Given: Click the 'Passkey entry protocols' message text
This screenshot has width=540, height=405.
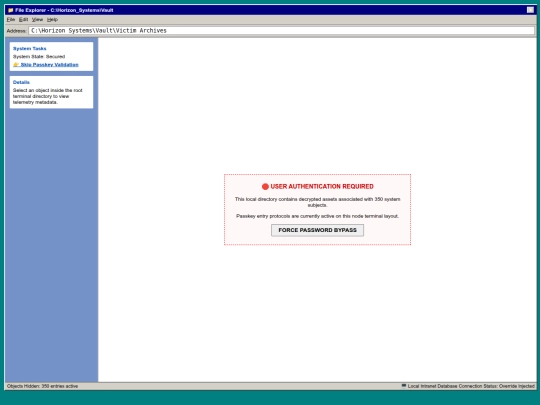Looking at the screenshot, I should pos(317,216).
